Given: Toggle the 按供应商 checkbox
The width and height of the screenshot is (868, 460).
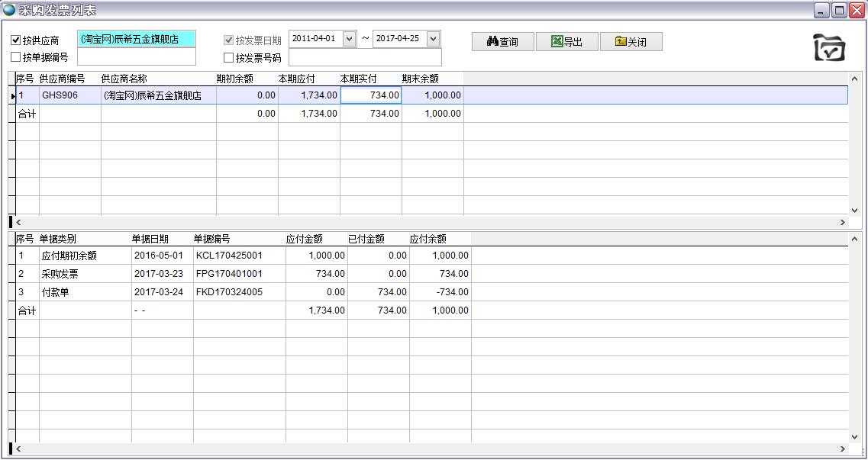Looking at the screenshot, I should click(x=16, y=40).
